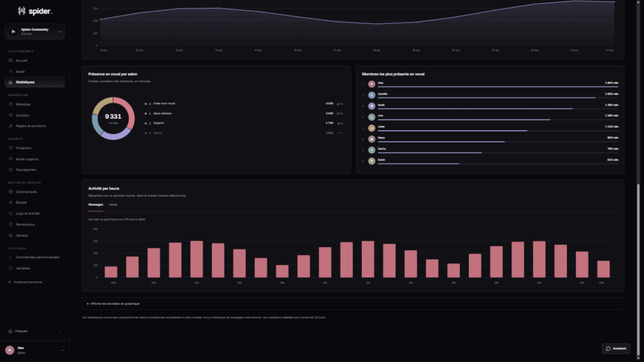Open Mode urgence in the sidebar
The height and width of the screenshot is (362, 644).
[x=35, y=159]
